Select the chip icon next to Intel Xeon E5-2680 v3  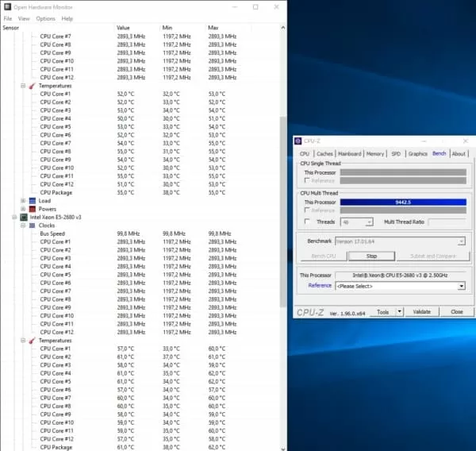click(x=24, y=218)
